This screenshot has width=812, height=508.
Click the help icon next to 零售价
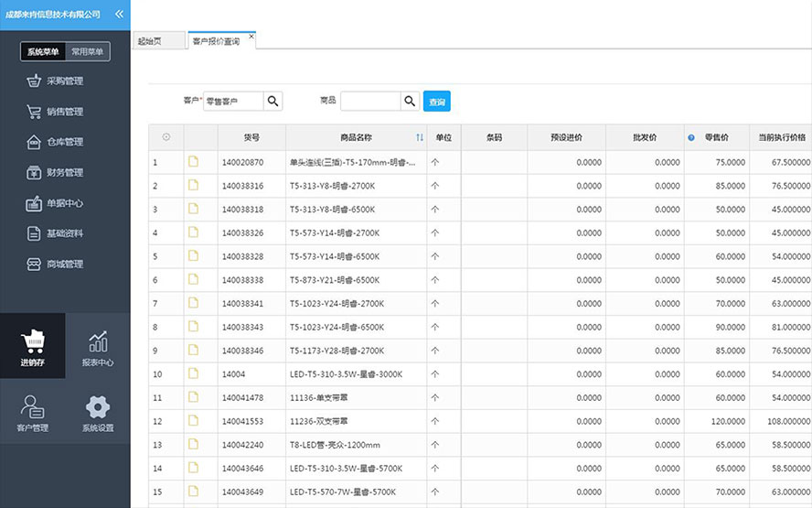691,137
